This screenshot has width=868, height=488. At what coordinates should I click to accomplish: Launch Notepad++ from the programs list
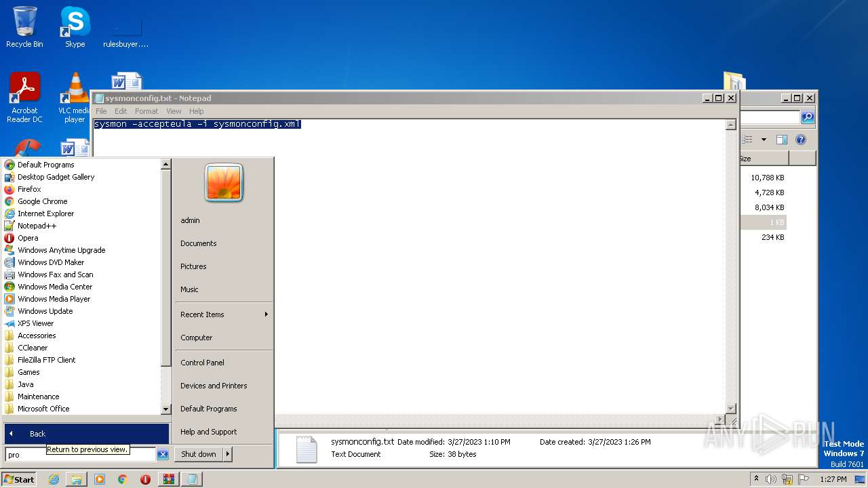(x=81, y=226)
